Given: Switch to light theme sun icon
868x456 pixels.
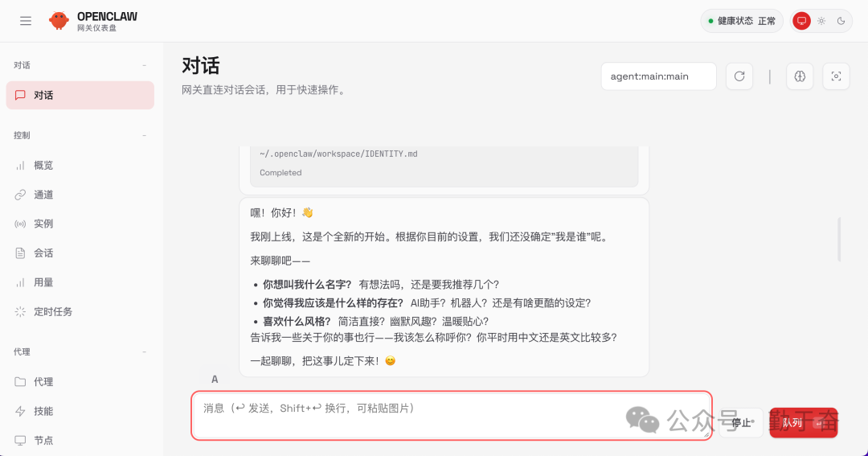Looking at the screenshot, I should click(821, 21).
